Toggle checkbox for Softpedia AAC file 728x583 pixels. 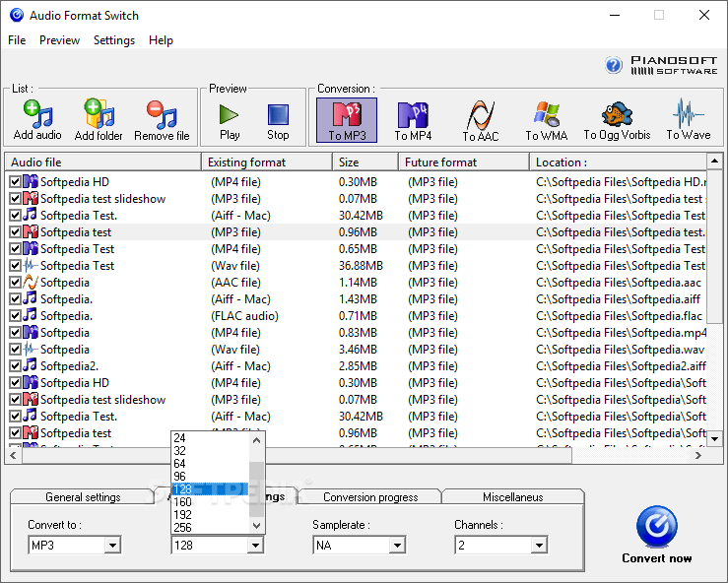pyautogui.click(x=15, y=283)
